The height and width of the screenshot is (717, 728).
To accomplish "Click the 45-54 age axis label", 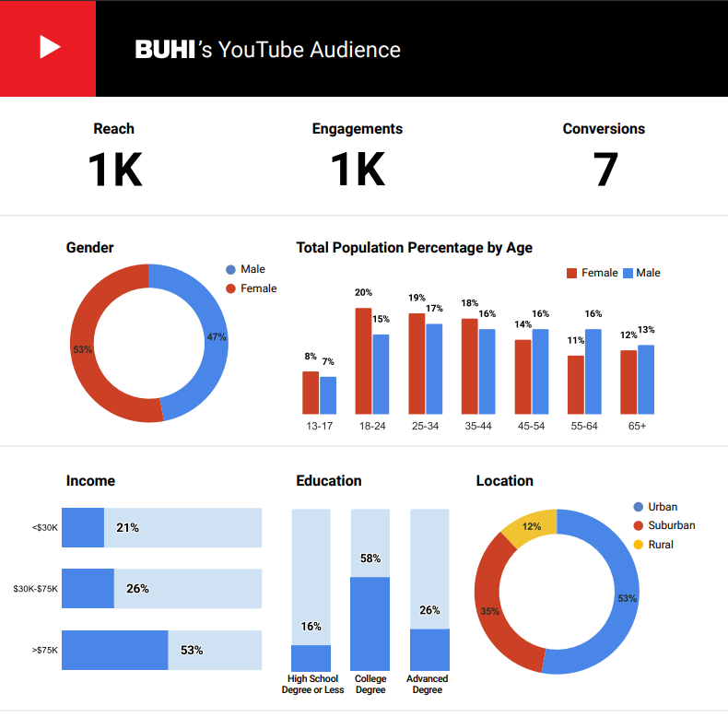I will point(531,426).
